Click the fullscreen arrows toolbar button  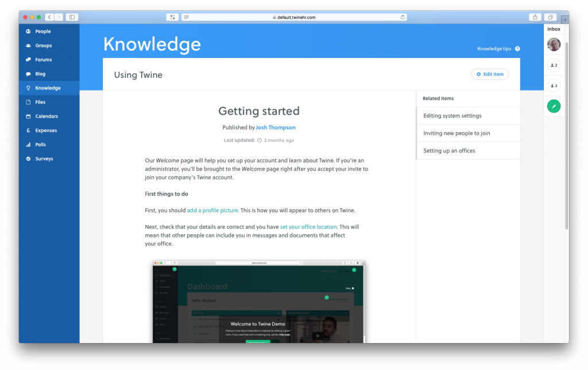(172, 17)
